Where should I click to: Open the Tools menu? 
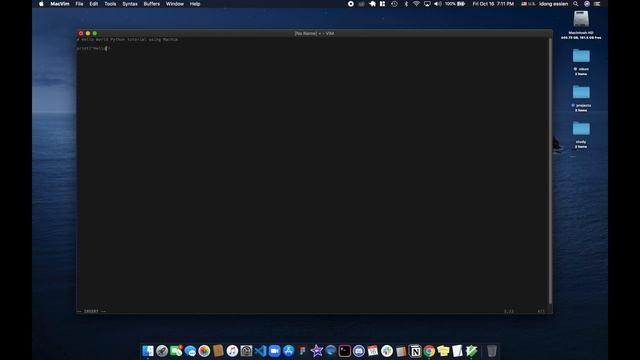110,4
